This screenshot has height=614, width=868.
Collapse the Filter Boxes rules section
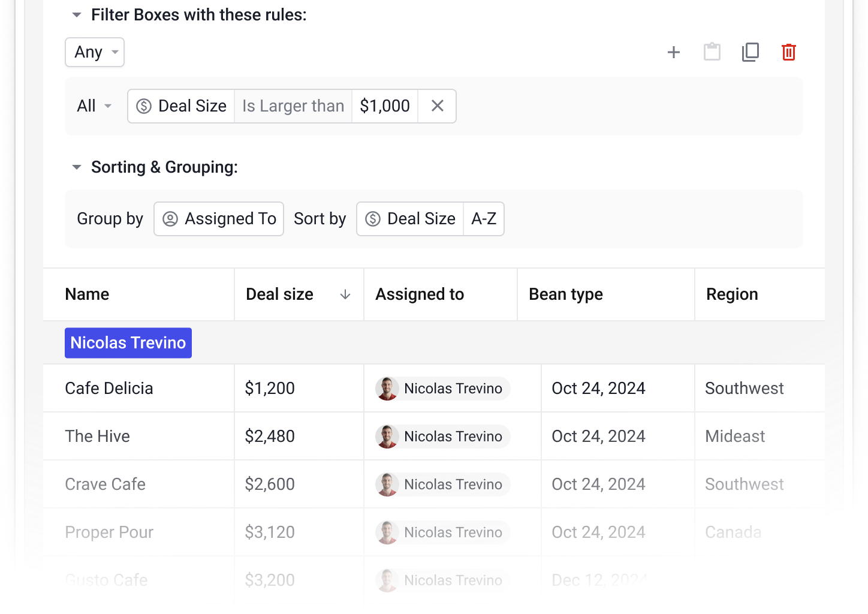click(76, 14)
